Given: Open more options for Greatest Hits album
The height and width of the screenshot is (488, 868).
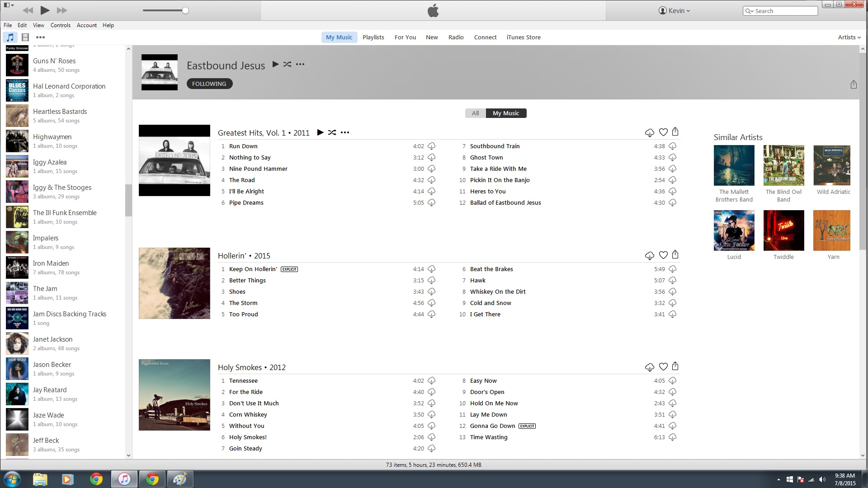Looking at the screenshot, I should point(345,132).
